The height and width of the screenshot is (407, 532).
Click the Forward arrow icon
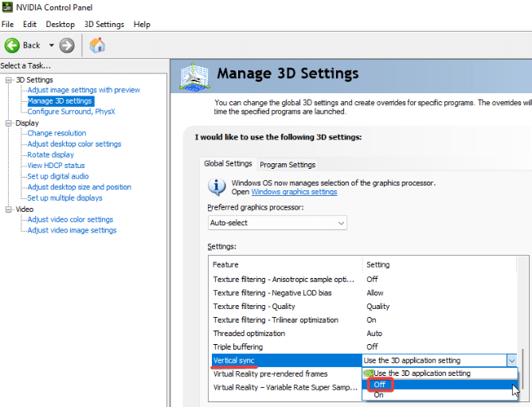coord(67,45)
